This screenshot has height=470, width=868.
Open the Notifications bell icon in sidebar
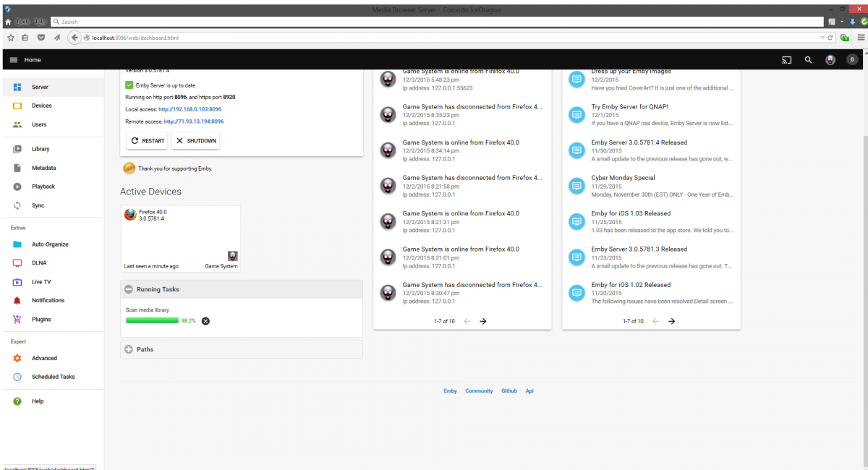(17, 300)
